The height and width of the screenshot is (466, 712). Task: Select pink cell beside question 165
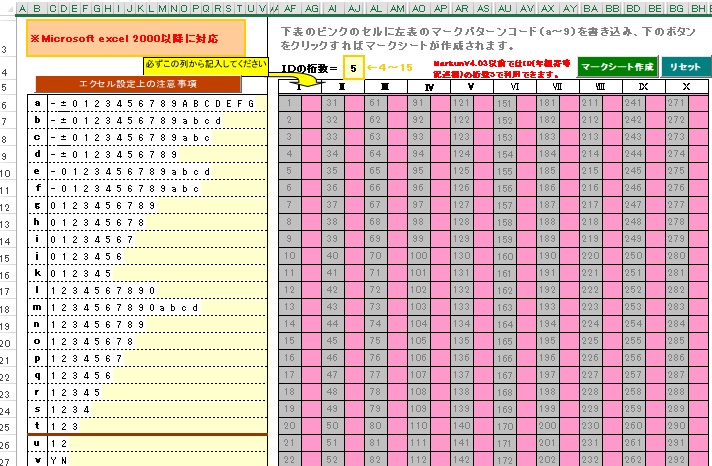coord(526,341)
